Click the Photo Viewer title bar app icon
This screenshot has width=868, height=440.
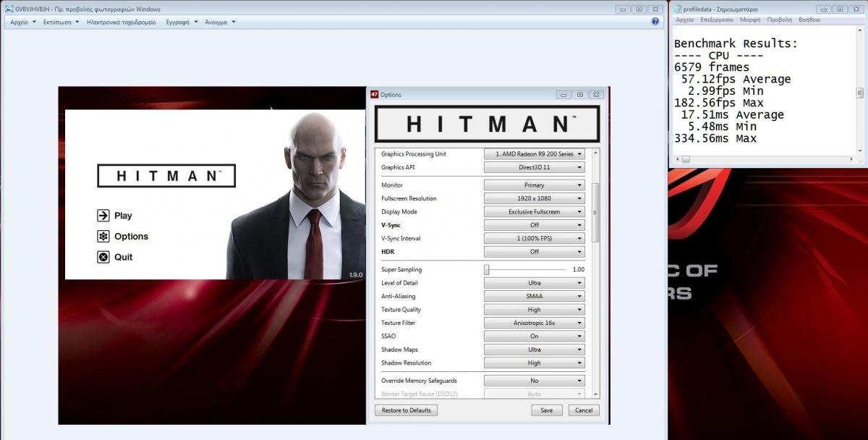pyautogui.click(x=9, y=9)
